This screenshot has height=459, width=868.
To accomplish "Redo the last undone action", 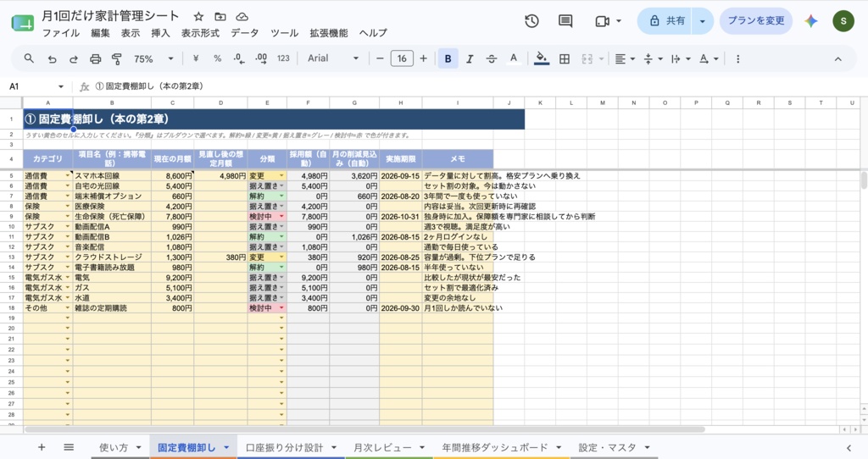I will pyautogui.click(x=73, y=58).
